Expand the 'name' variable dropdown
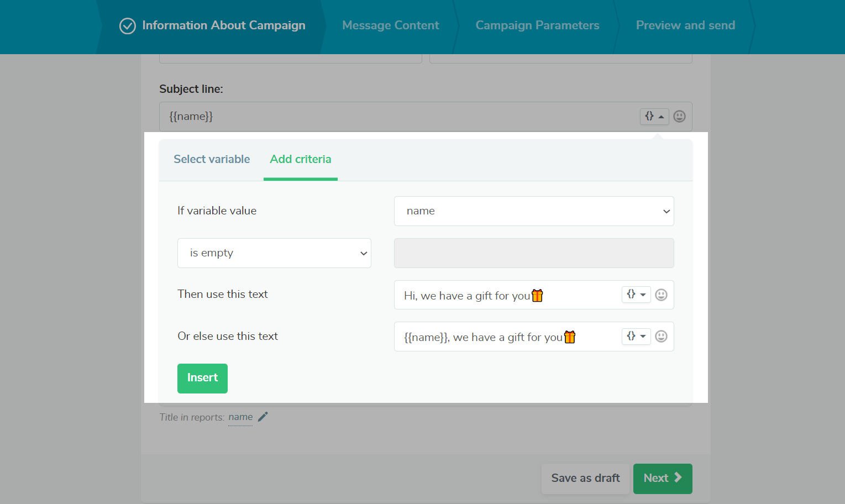Image resolution: width=845 pixels, height=504 pixels. point(534,211)
